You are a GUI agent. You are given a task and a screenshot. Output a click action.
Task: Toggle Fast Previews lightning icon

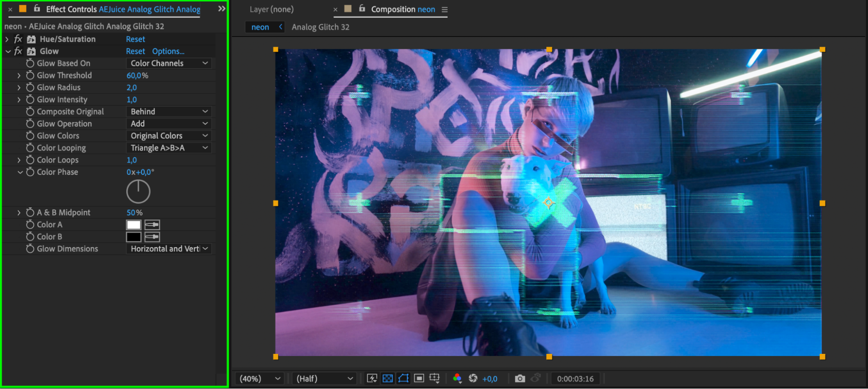click(x=372, y=379)
